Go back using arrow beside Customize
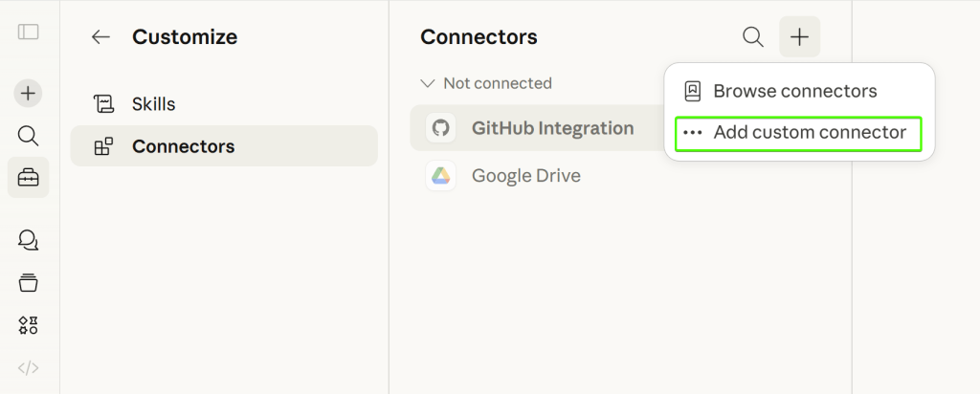The image size is (980, 394). (100, 37)
